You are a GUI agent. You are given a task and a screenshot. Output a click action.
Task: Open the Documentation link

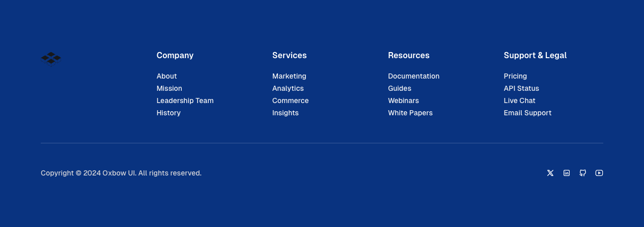(413, 76)
